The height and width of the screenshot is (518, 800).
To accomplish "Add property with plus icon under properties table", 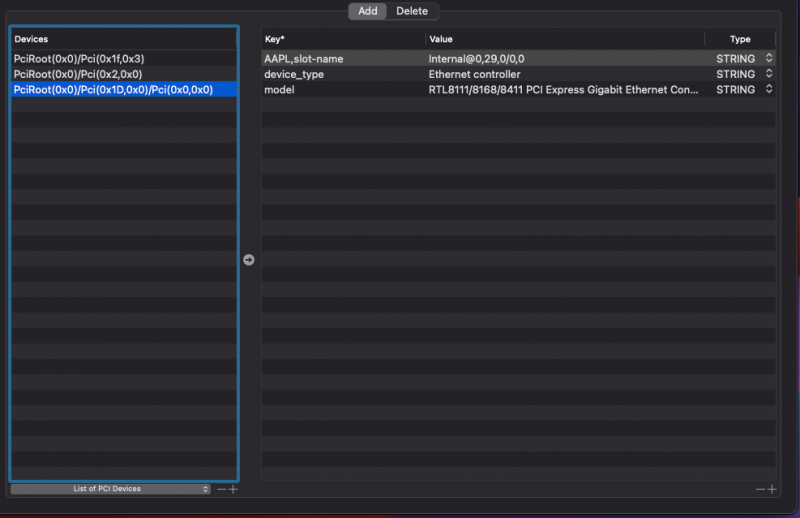I will click(x=772, y=489).
